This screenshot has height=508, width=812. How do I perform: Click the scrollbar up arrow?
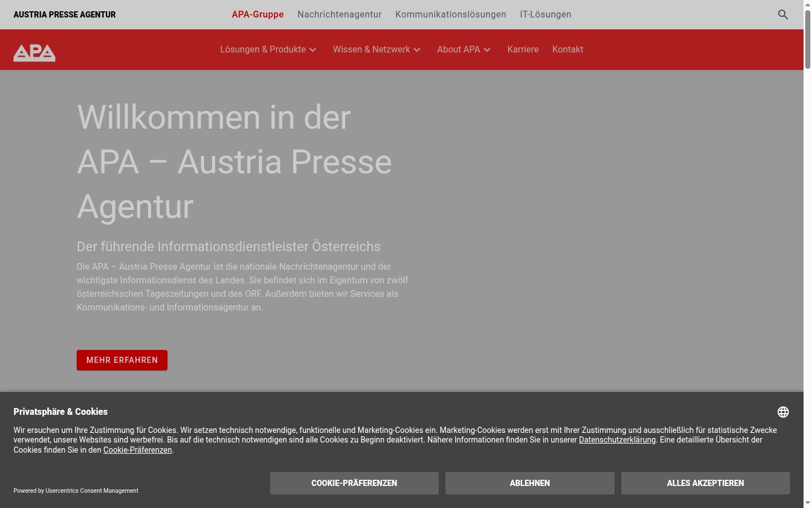[x=807, y=5]
